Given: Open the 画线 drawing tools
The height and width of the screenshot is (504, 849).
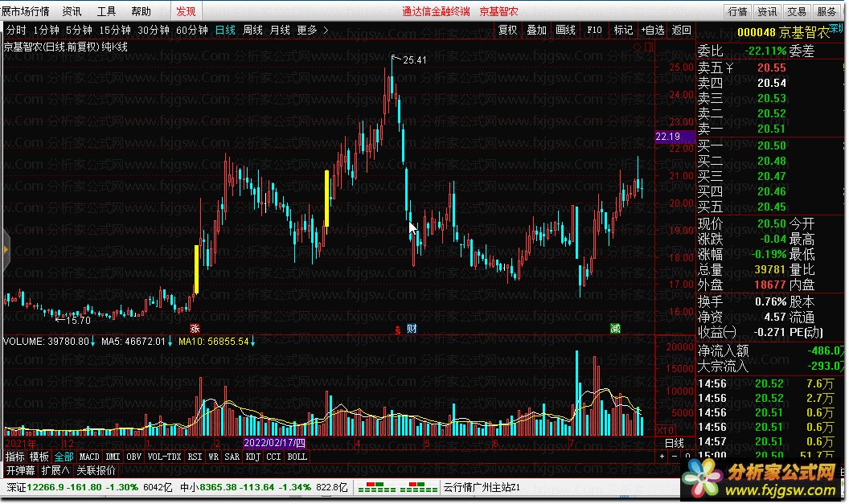Looking at the screenshot, I should 566,31.
